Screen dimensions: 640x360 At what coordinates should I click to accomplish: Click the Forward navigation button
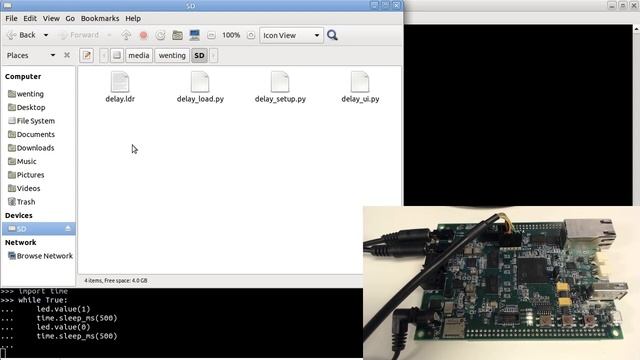click(79, 35)
